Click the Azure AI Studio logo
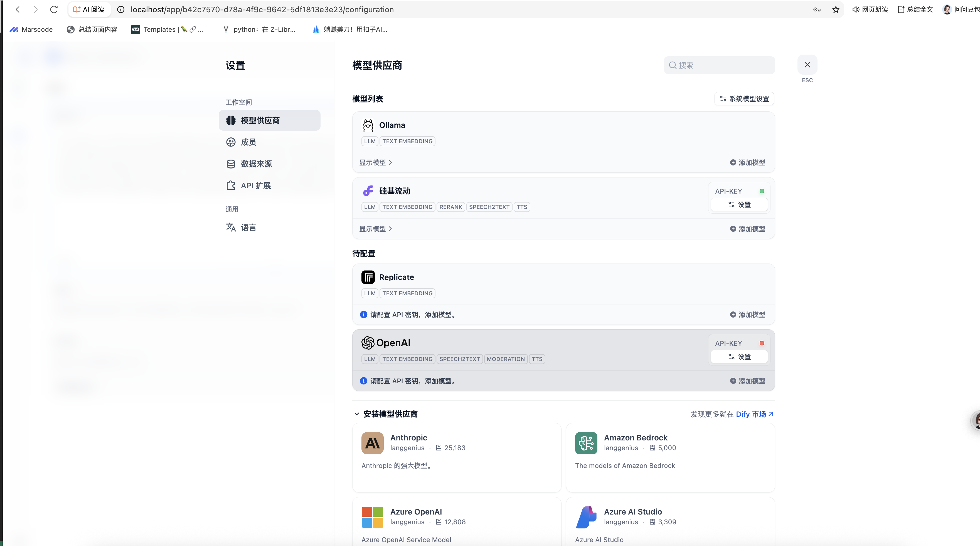 [586, 517]
